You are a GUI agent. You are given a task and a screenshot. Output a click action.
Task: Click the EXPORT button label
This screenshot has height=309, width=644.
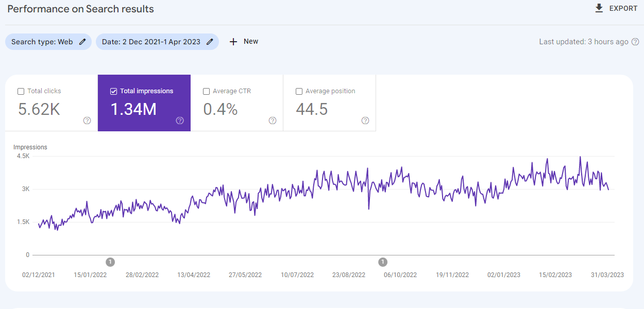[623, 8]
